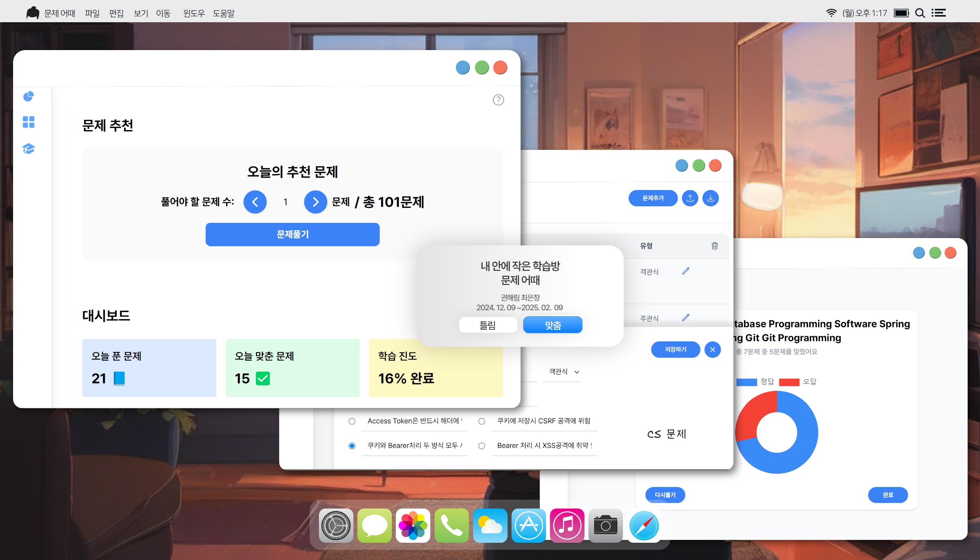980x560 pixels.
Task: Click the X close button next to 저장하기
Action: (x=713, y=349)
